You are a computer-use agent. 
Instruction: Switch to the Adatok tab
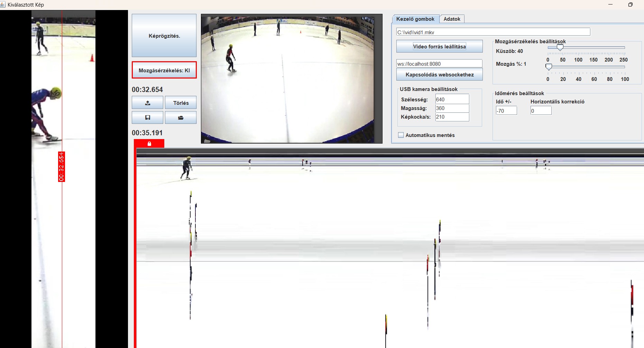[x=452, y=19]
